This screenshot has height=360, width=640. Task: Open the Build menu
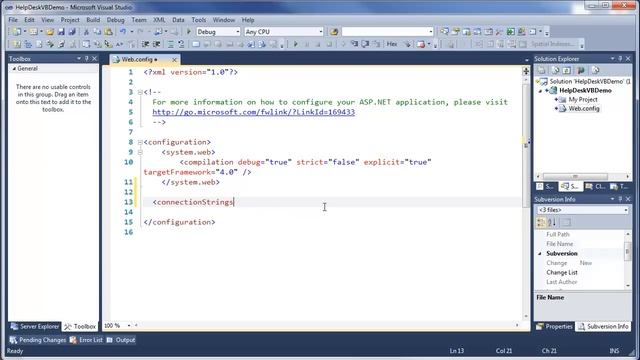(93, 20)
